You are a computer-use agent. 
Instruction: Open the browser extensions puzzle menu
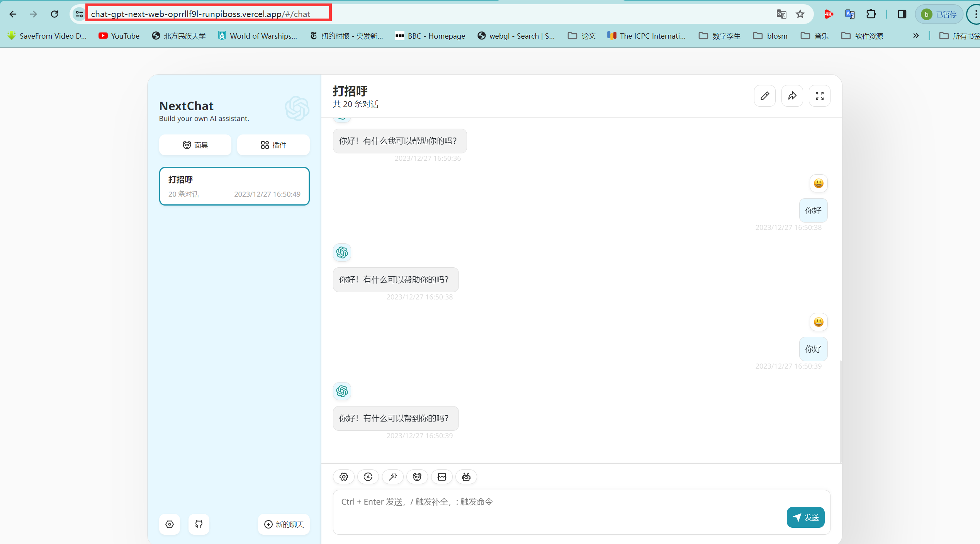tap(871, 14)
